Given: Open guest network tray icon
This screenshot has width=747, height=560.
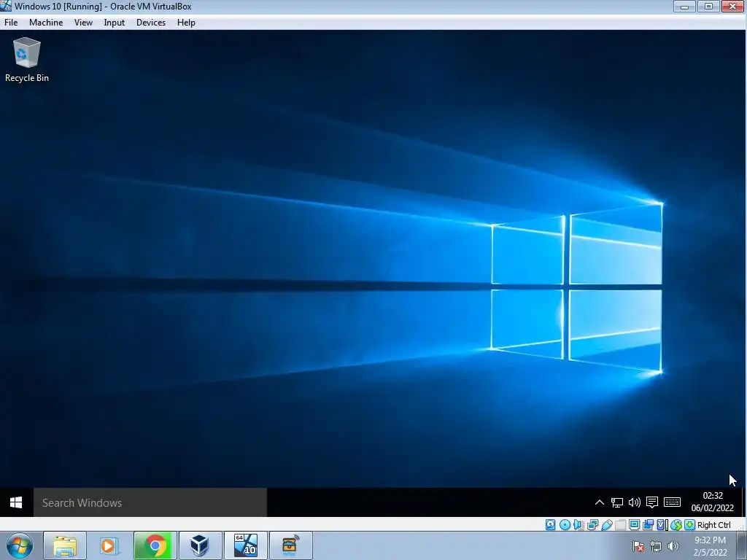Looking at the screenshot, I should [617, 502].
